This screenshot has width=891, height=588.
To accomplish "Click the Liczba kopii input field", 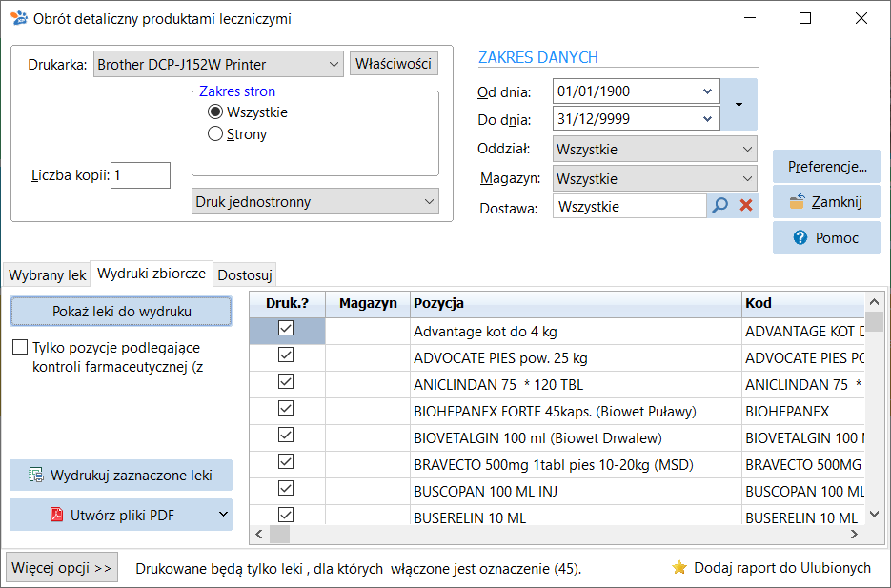I will pyautogui.click(x=140, y=175).
